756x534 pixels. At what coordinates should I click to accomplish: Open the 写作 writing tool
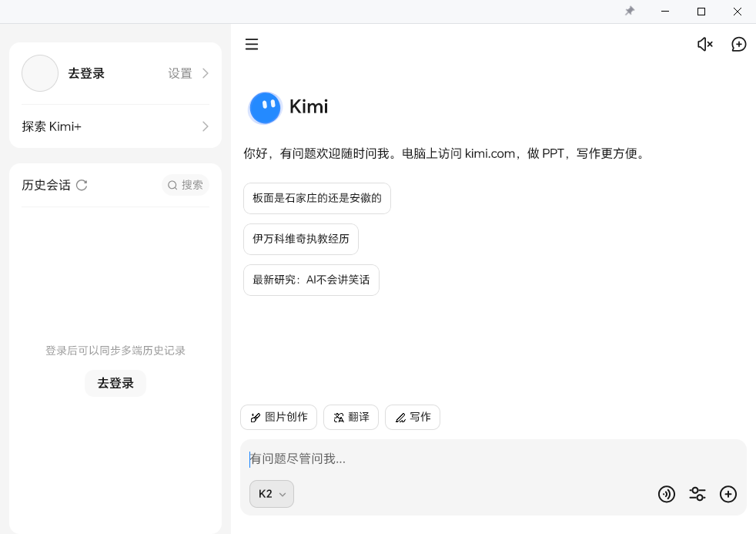413,418
